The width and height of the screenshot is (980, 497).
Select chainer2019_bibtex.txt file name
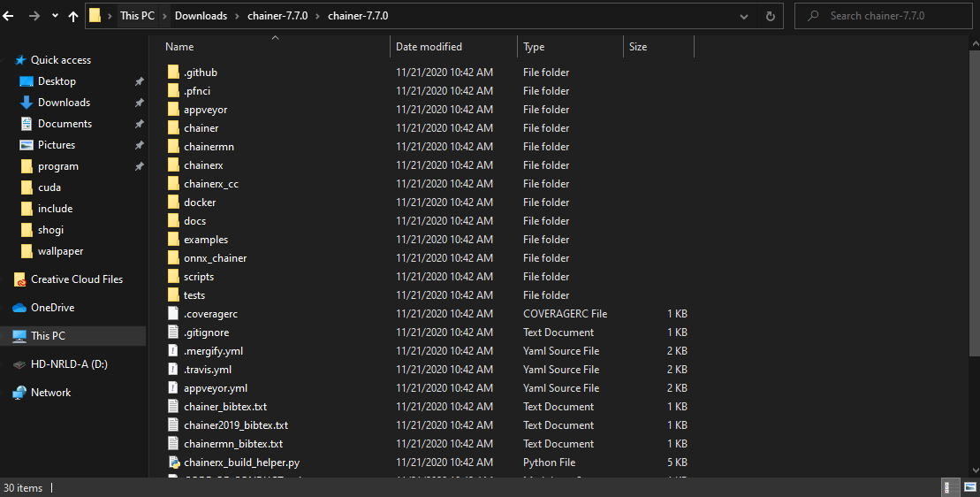(x=236, y=425)
